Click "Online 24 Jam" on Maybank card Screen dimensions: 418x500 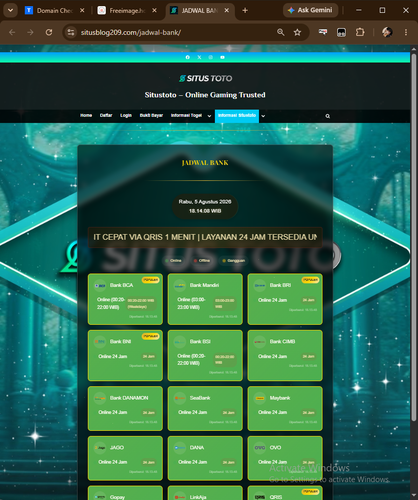point(272,412)
